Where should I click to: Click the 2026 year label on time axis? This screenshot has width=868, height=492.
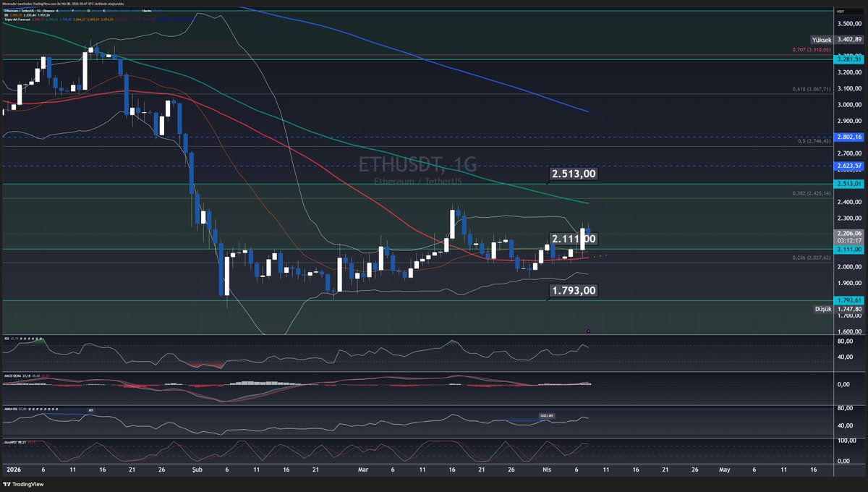click(12, 470)
